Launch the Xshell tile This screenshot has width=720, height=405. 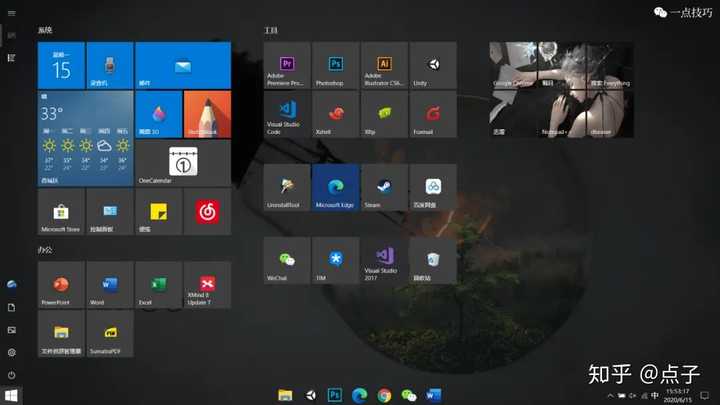(x=336, y=114)
